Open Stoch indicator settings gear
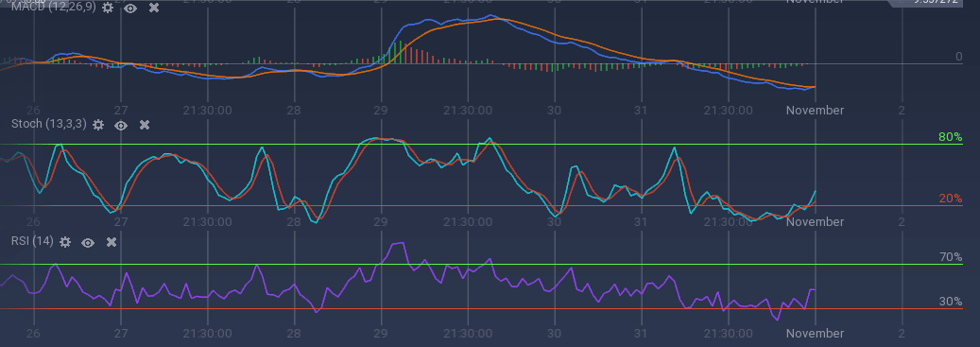The image size is (980, 347). coord(98,125)
